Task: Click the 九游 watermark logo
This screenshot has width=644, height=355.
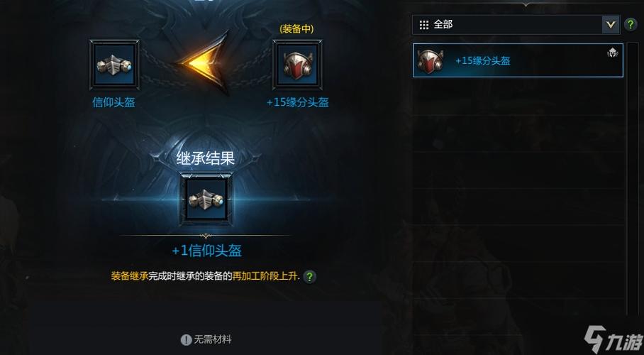Action: tap(614, 340)
